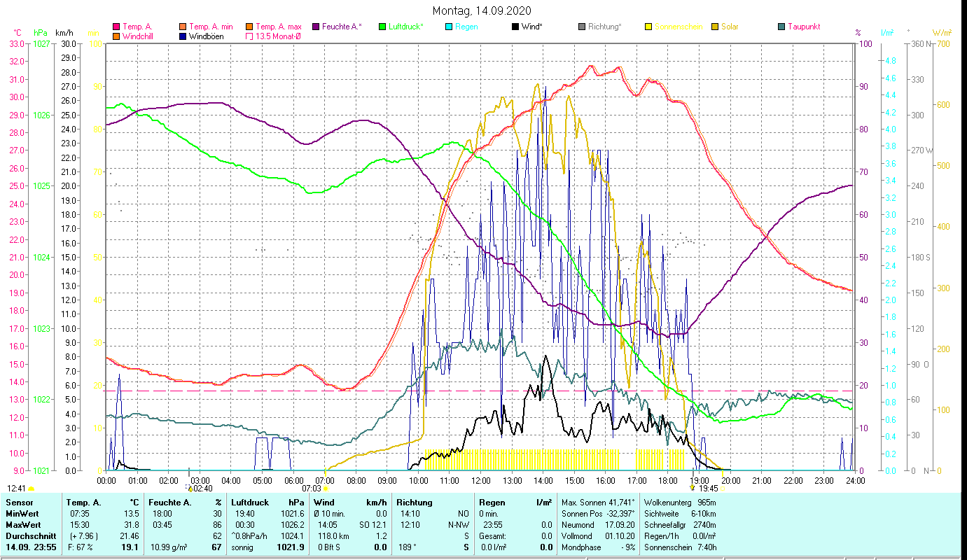Click the Luftdruck column header in the table
967x560 pixels.
tap(249, 502)
